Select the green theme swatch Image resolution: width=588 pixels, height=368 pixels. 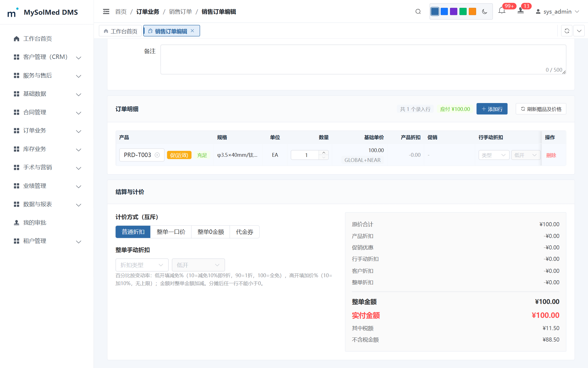click(463, 11)
